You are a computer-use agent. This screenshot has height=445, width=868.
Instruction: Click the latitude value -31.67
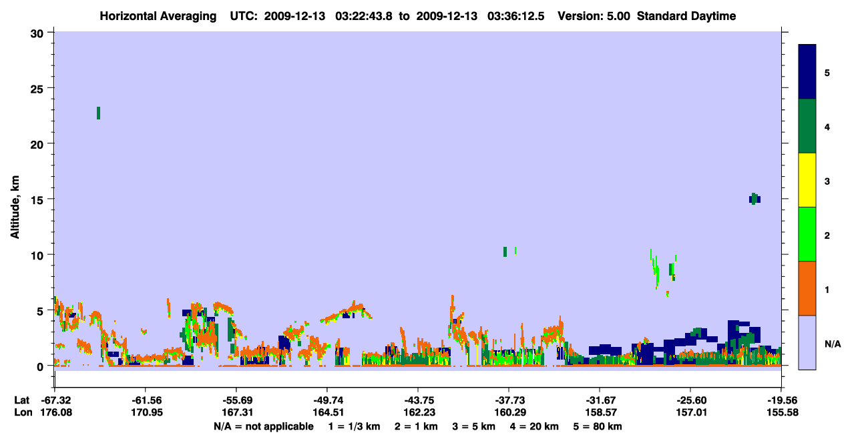click(600, 400)
